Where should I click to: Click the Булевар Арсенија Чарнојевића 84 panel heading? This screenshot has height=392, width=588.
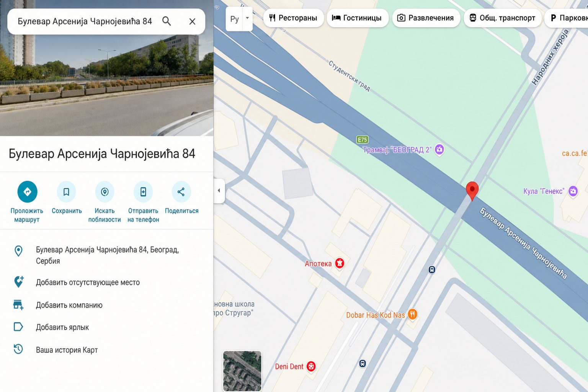point(102,154)
